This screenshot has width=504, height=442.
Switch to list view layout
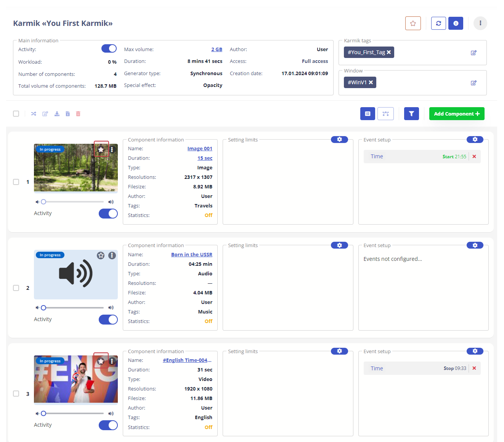368,114
